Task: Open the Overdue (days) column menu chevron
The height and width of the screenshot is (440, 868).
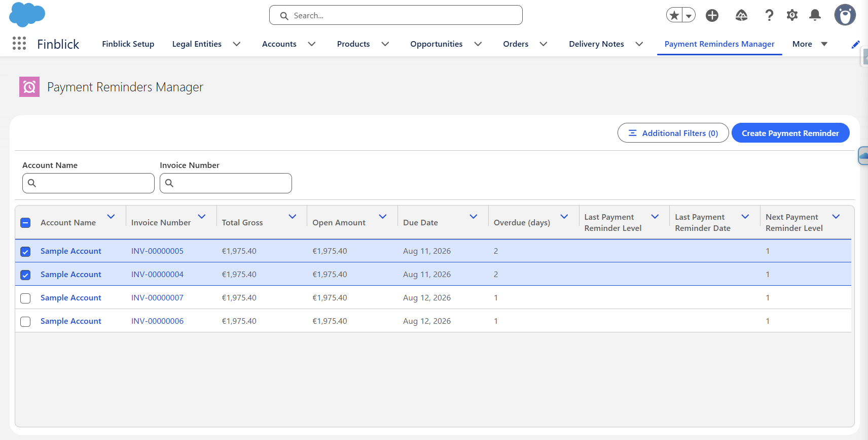Action: pyautogui.click(x=564, y=217)
